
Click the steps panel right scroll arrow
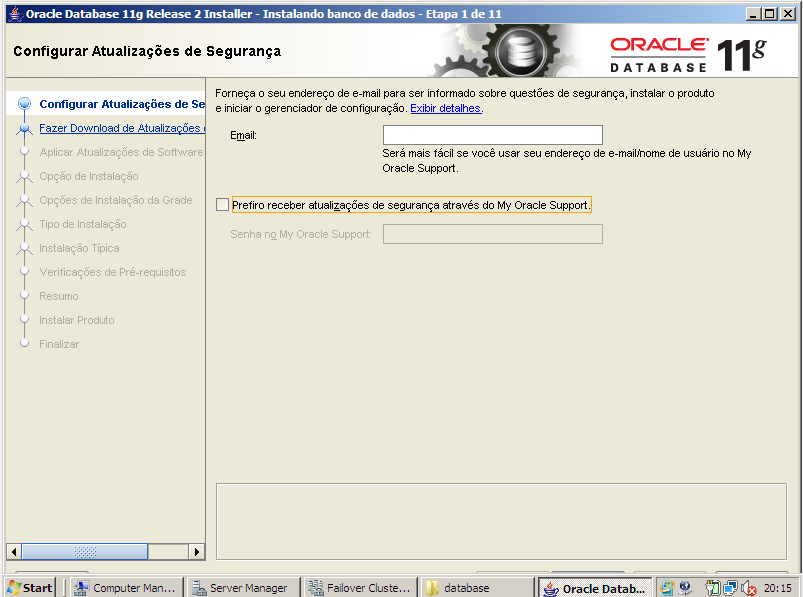click(197, 551)
